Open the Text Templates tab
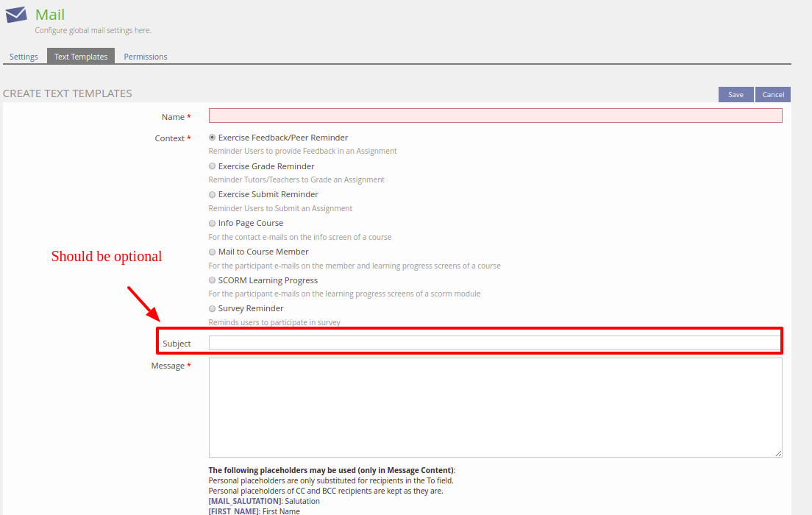812x515 pixels. 81,57
